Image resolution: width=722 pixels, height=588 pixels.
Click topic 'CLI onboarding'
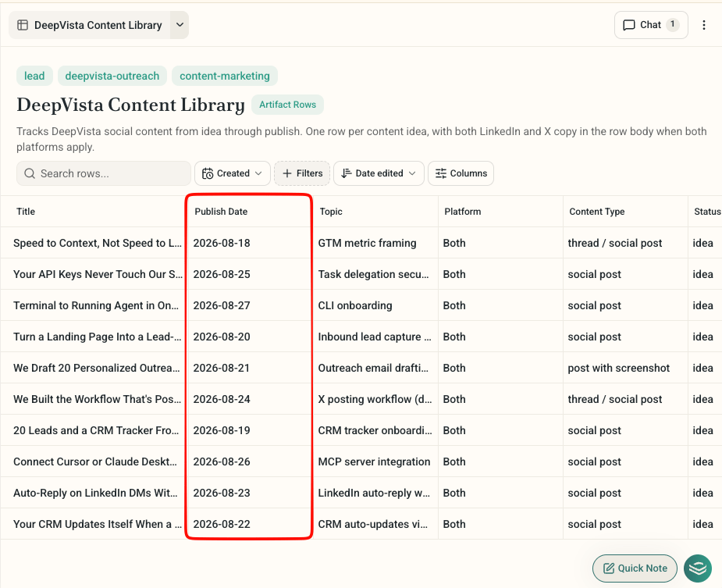(355, 305)
